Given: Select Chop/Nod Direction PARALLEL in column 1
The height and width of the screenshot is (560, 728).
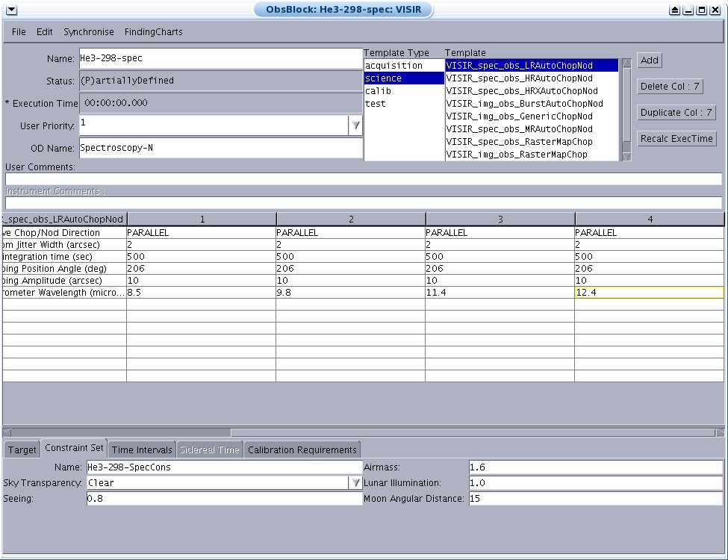Looking at the screenshot, I should click(x=202, y=233).
